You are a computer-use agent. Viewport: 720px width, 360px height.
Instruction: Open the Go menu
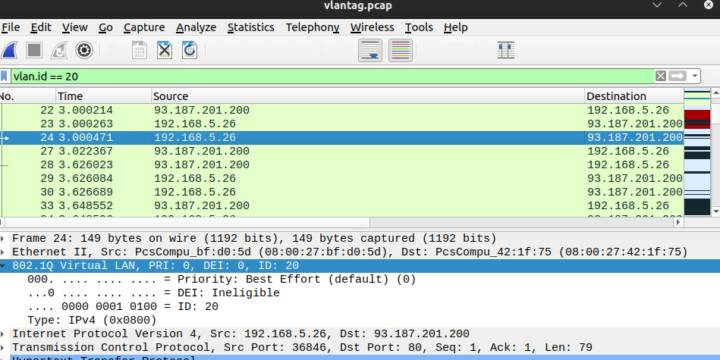coord(106,28)
